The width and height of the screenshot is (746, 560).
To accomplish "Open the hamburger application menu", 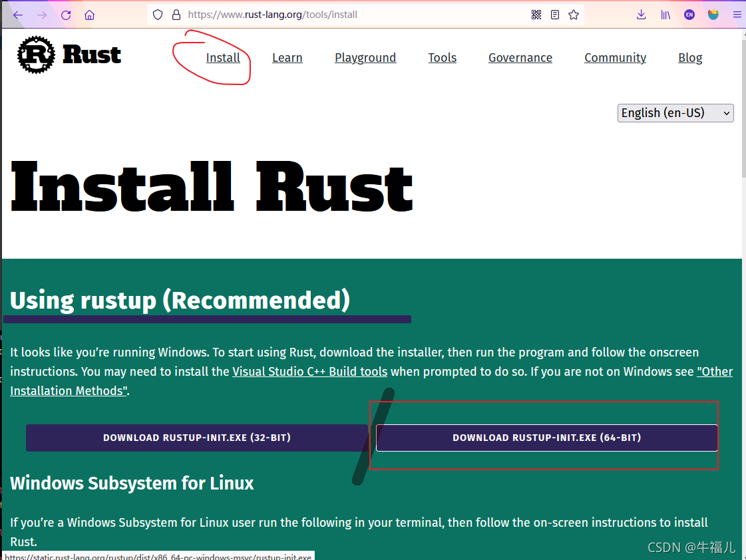I will (737, 15).
